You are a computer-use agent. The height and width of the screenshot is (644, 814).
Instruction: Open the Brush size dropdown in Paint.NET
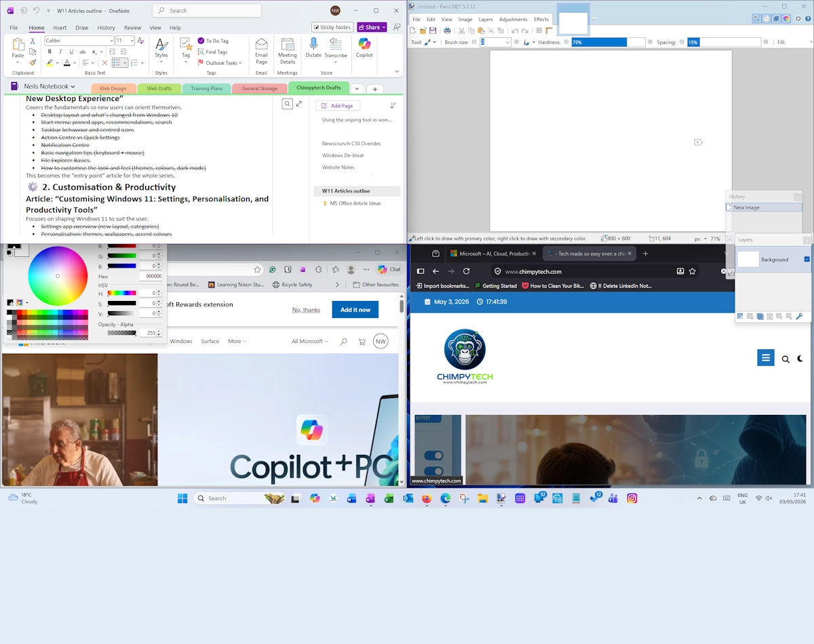click(507, 42)
